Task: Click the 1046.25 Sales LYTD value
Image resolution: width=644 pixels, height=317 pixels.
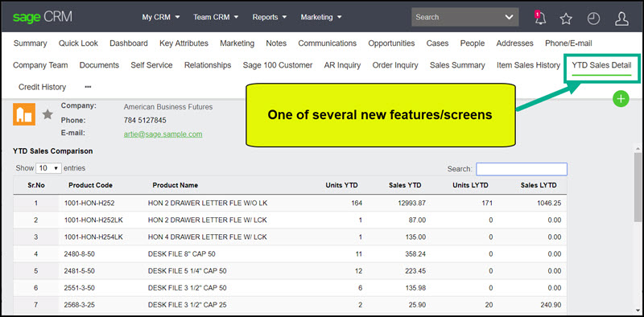Action: 549,203
